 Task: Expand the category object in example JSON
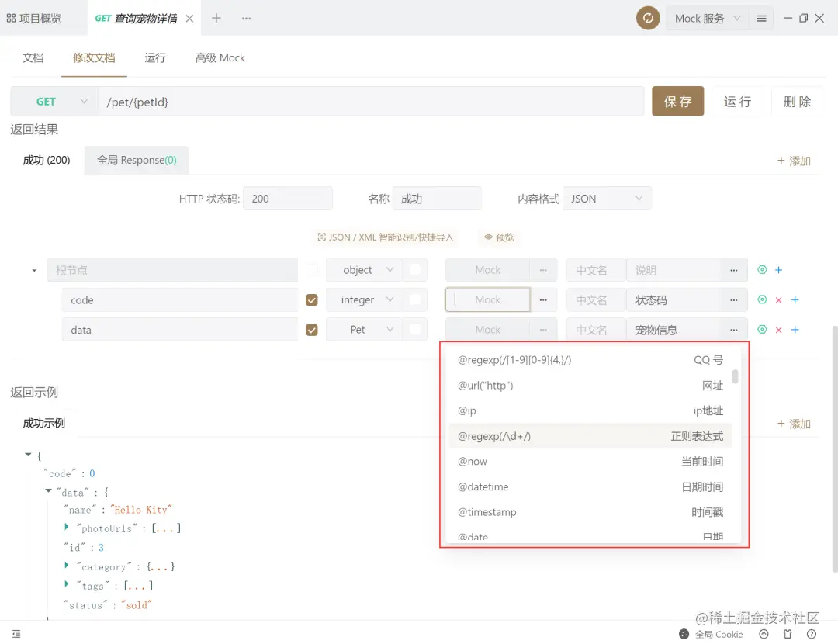tap(67, 566)
